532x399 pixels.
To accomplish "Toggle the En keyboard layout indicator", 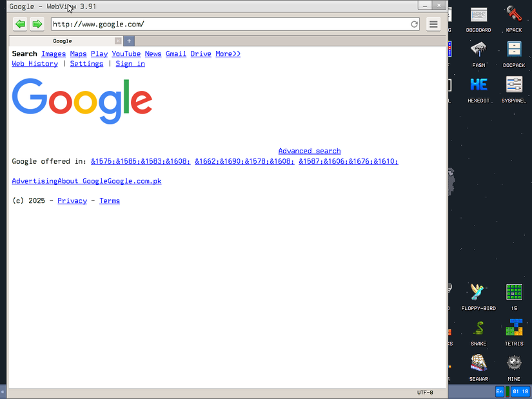I will click(x=500, y=391).
